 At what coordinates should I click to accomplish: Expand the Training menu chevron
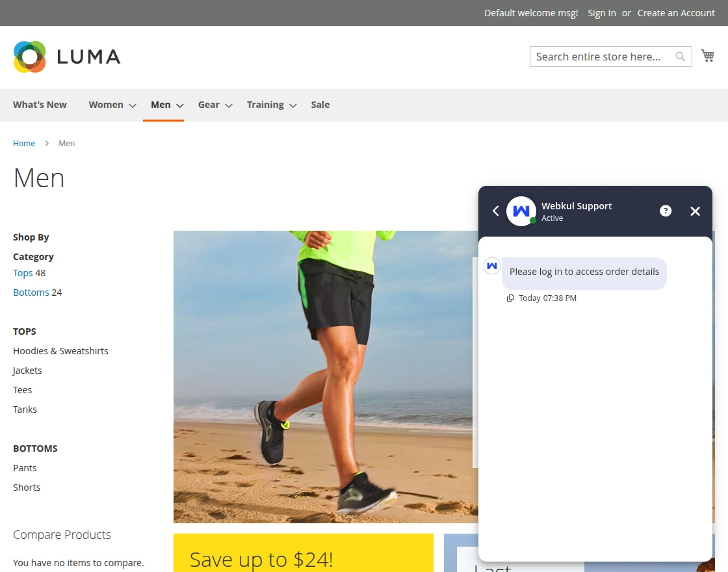[293, 105]
